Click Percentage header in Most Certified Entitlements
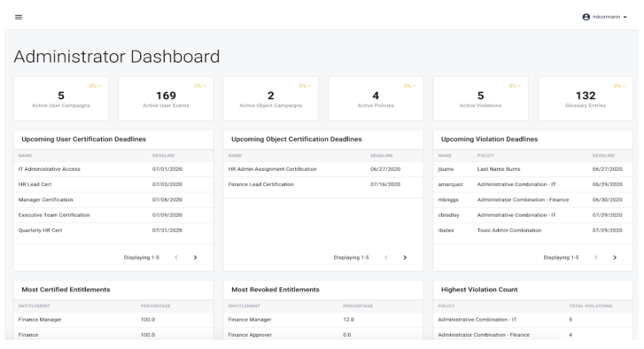The height and width of the screenshot is (349, 644). (x=156, y=306)
